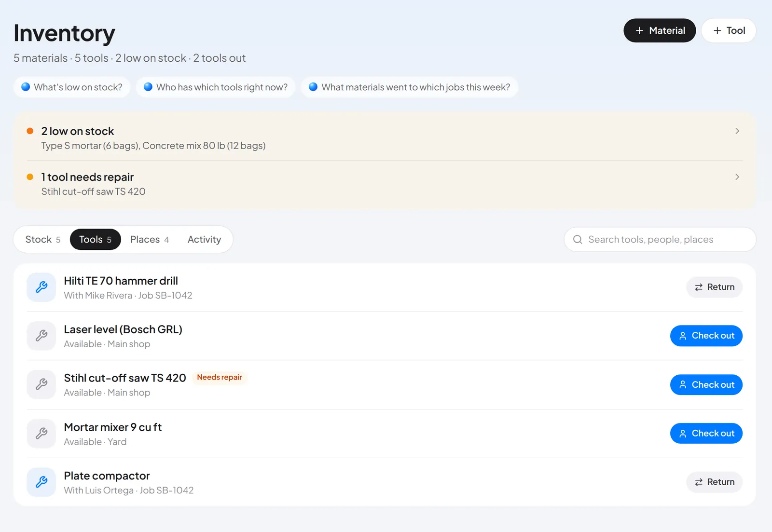Open the Activity tab
Image resolution: width=772 pixels, height=532 pixels.
coord(204,240)
